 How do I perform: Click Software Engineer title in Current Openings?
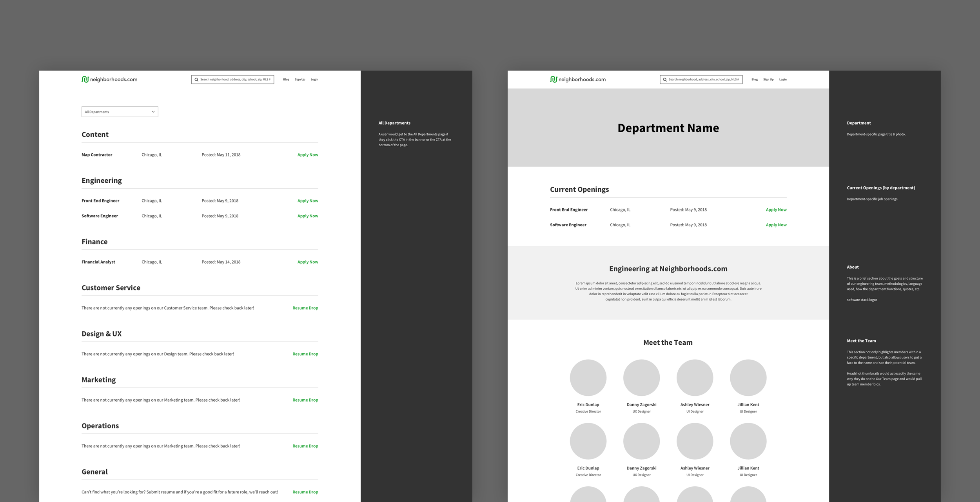(x=568, y=225)
